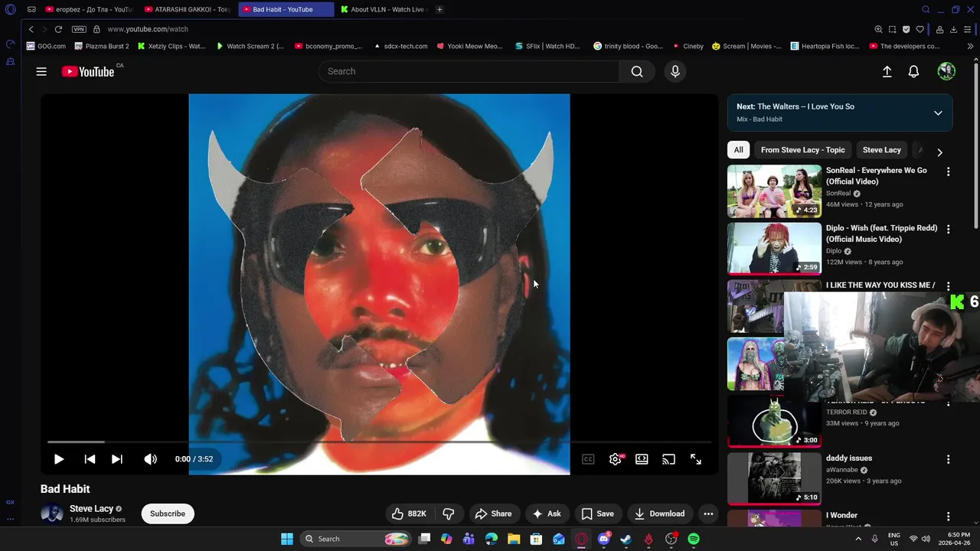This screenshot has height=551, width=980.
Task: Skip to the previous video
Action: pyautogui.click(x=90, y=459)
